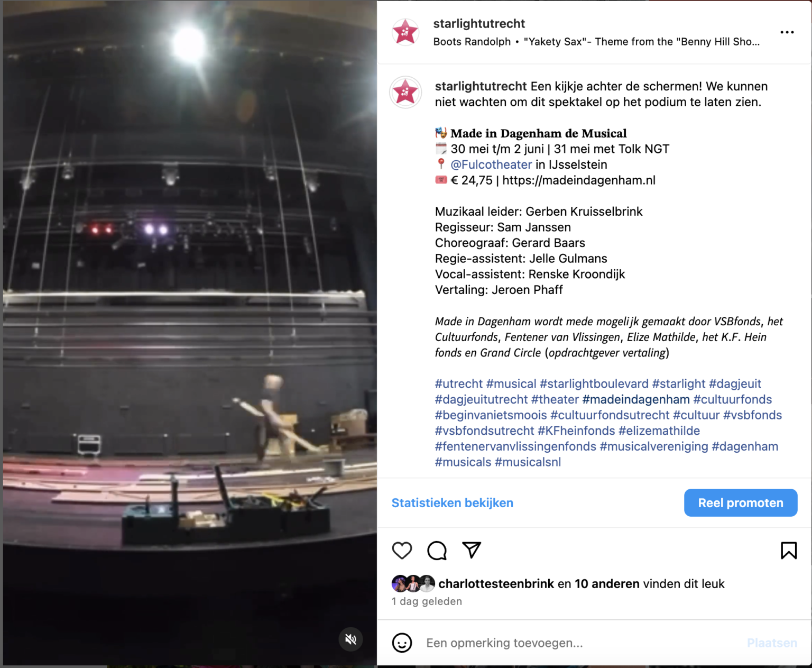Save the post with the bookmark icon
This screenshot has width=812, height=668.
789,551
